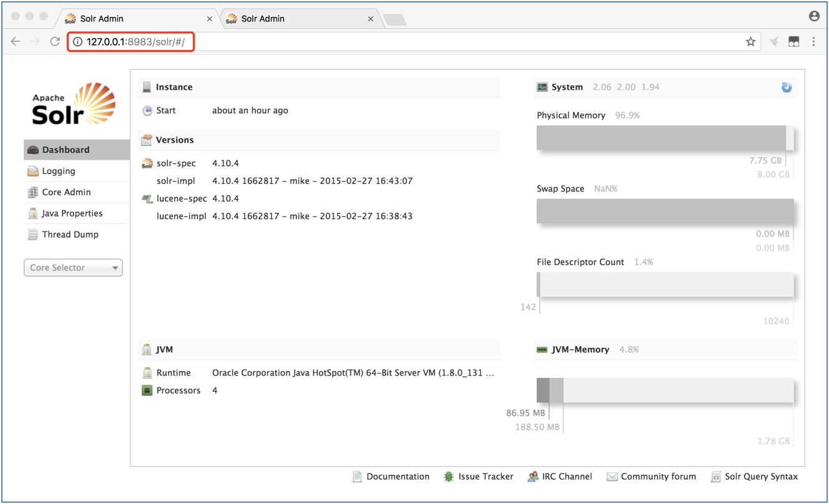Click the IRC Channel people icon
Image resolution: width=829 pixels, height=504 pixels.
[x=532, y=477]
